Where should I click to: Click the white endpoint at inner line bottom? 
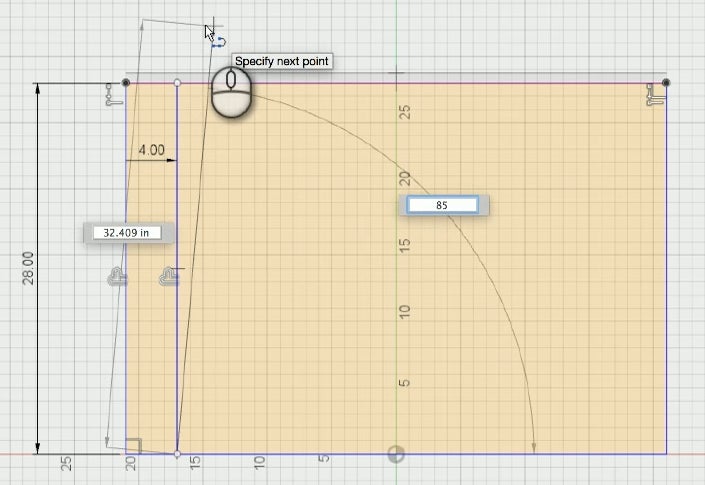tap(177, 454)
